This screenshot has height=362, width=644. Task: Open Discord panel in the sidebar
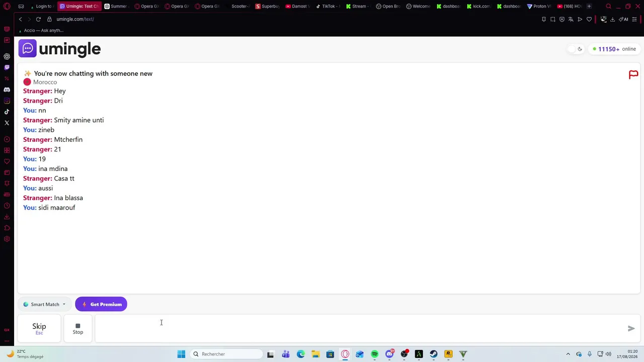coord(7,89)
